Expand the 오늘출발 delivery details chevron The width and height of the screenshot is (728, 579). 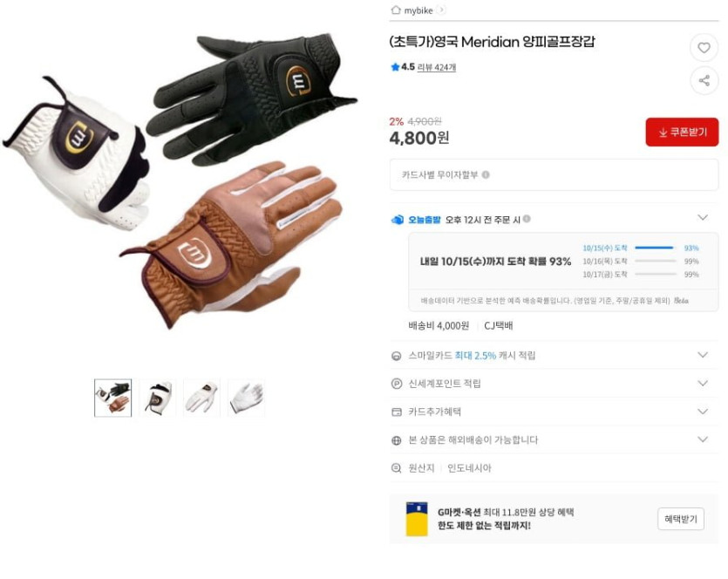point(703,217)
